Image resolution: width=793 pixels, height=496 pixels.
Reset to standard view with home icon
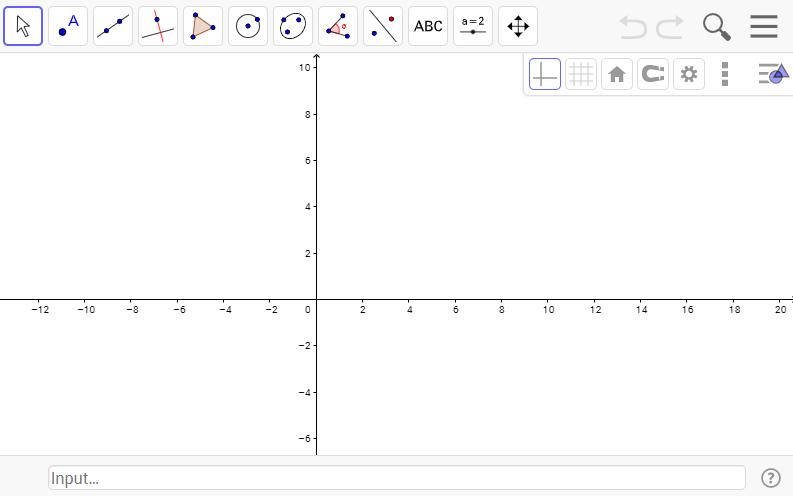[x=616, y=74]
